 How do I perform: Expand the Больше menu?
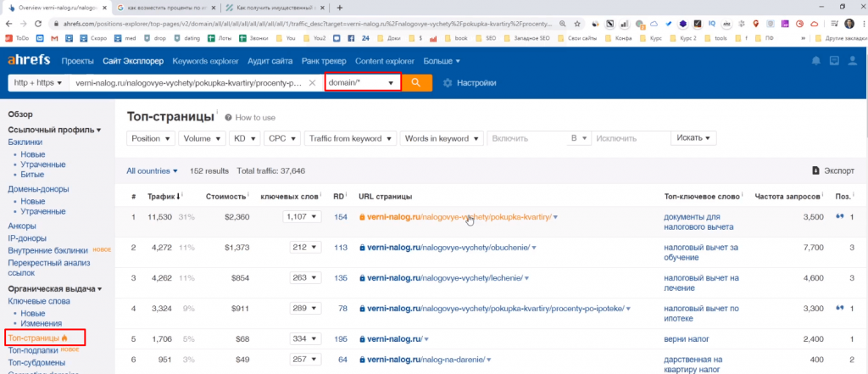pyautogui.click(x=441, y=61)
